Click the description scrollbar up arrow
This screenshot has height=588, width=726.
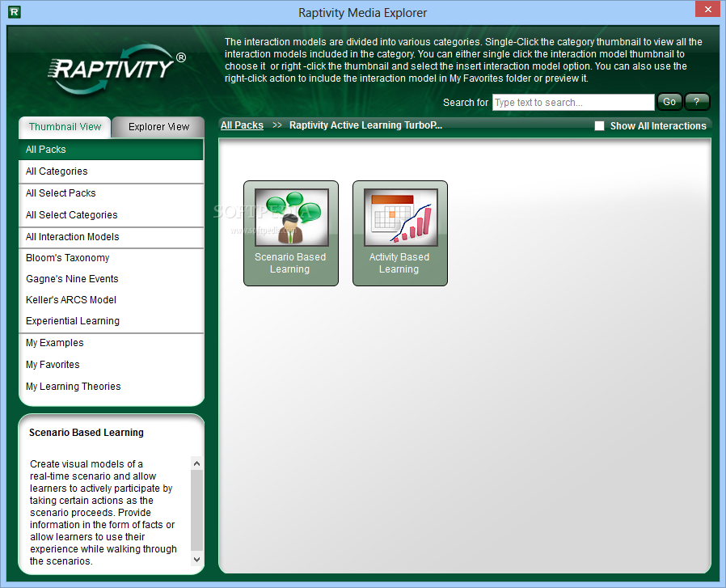pyautogui.click(x=196, y=463)
